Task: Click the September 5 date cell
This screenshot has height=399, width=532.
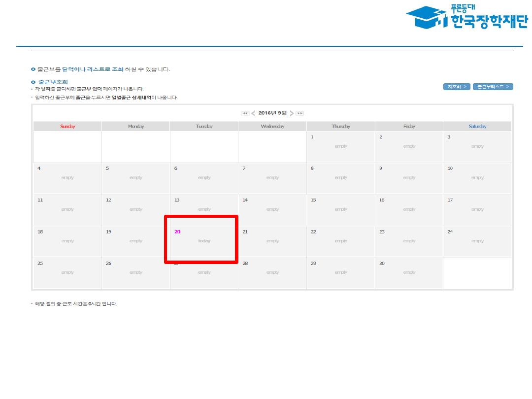Action: [x=135, y=178]
